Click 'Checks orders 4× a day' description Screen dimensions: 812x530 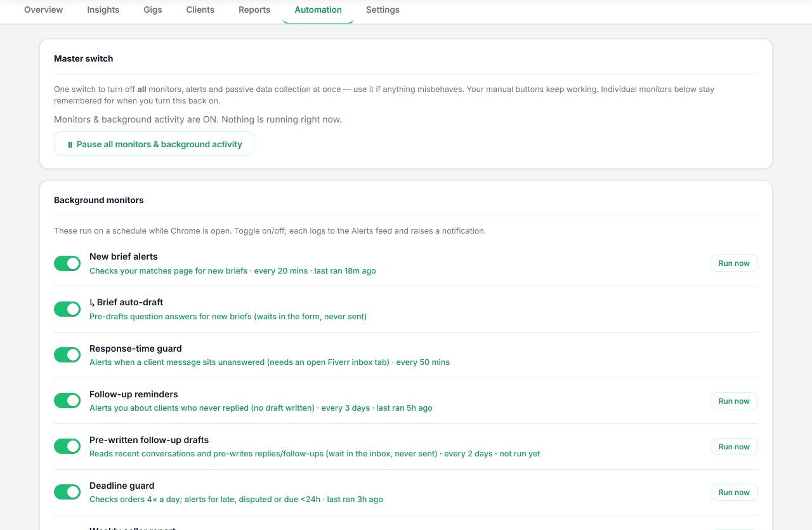coord(236,500)
